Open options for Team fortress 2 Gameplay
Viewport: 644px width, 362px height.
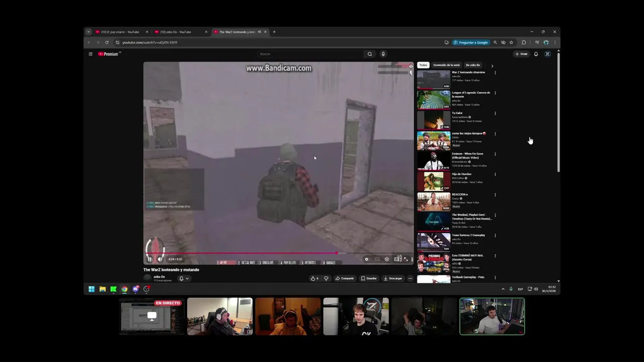[495, 235]
